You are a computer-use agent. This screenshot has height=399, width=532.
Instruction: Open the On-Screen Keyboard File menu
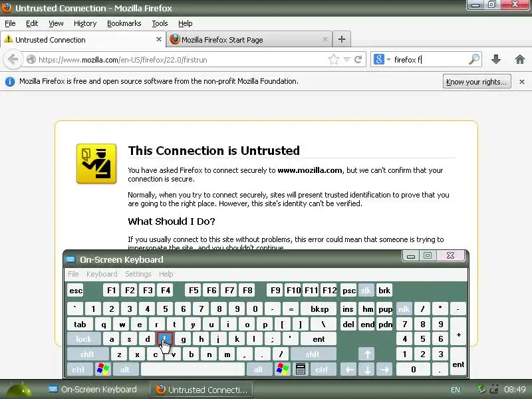[73, 274]
